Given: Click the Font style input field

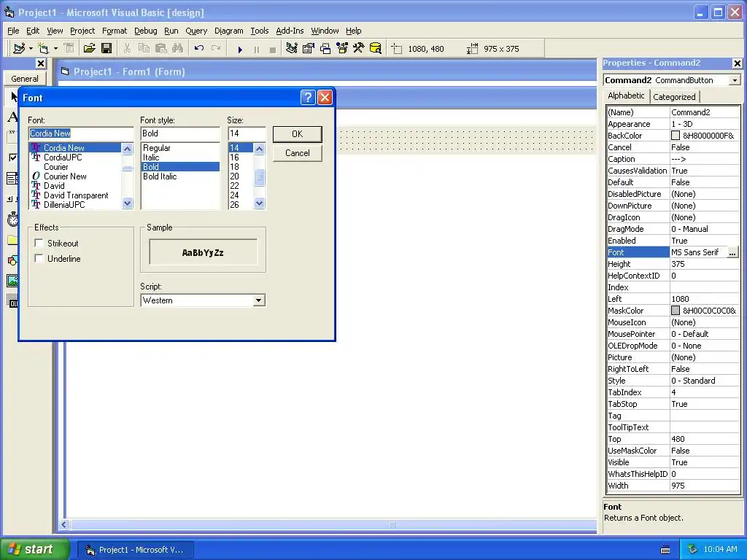Looking at the screenshot, I should pyautogui.click(x=181, y=133).
